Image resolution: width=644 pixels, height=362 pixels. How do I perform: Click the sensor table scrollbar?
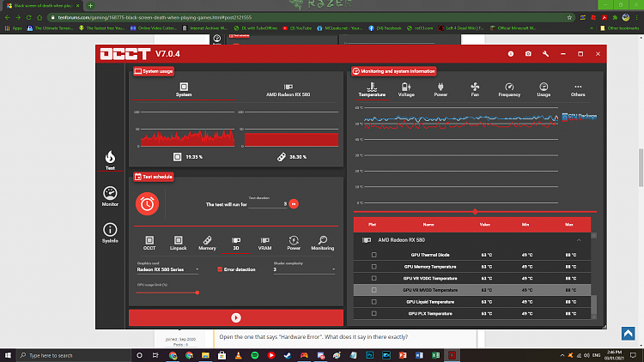pos(594,304)
